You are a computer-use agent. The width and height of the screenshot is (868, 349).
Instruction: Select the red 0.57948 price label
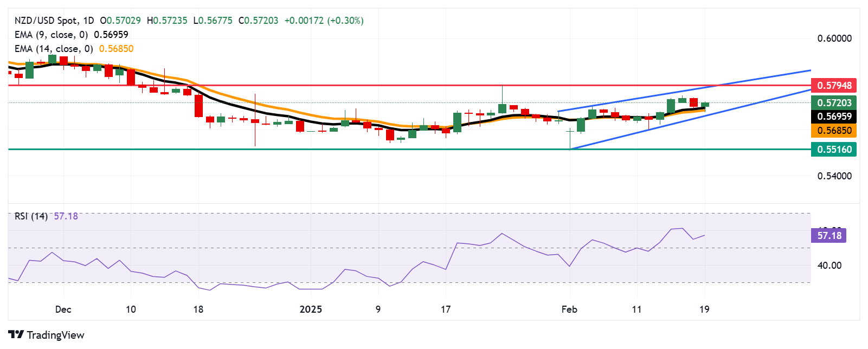pos(834,86)
